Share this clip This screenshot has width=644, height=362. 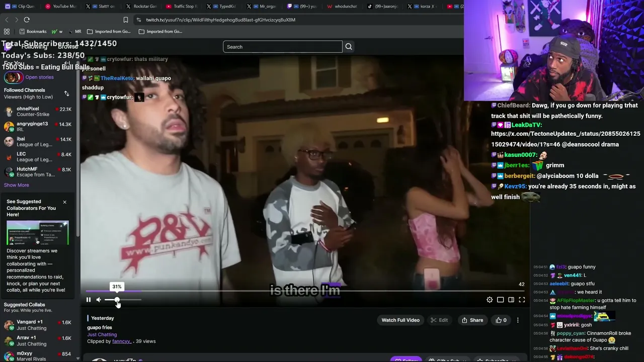472,320
